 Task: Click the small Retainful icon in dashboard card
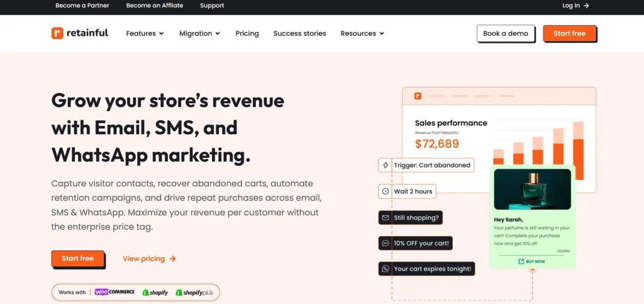coord(418,96)
